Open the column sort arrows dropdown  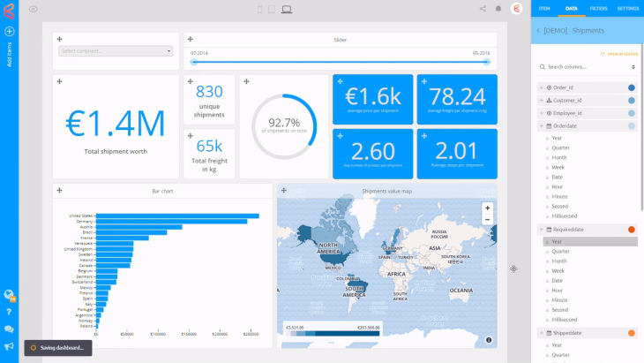[x=633, y=66]
